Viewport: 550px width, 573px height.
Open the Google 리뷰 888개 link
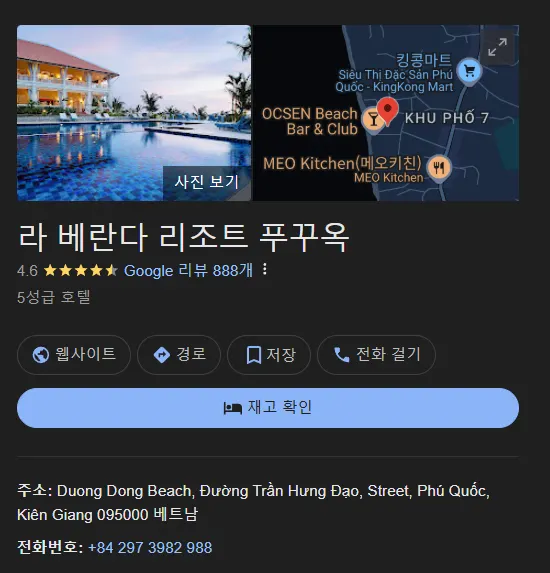188,271
